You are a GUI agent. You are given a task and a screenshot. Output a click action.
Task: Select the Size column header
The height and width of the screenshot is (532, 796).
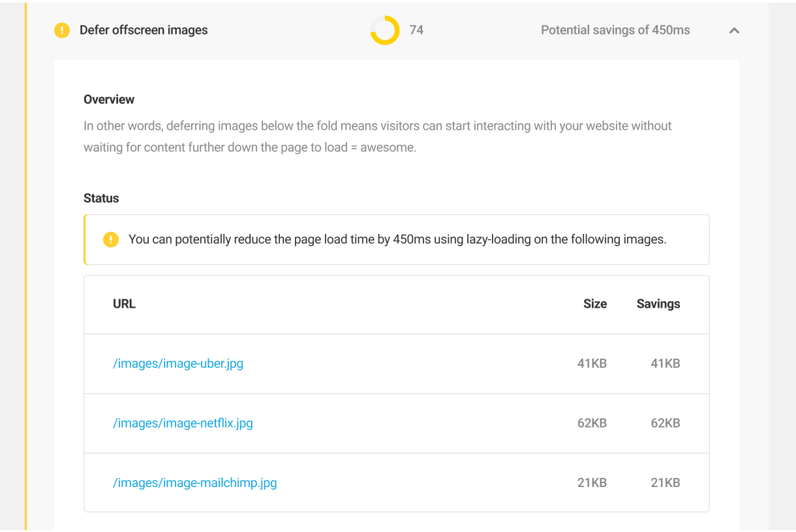coord(594,304)
